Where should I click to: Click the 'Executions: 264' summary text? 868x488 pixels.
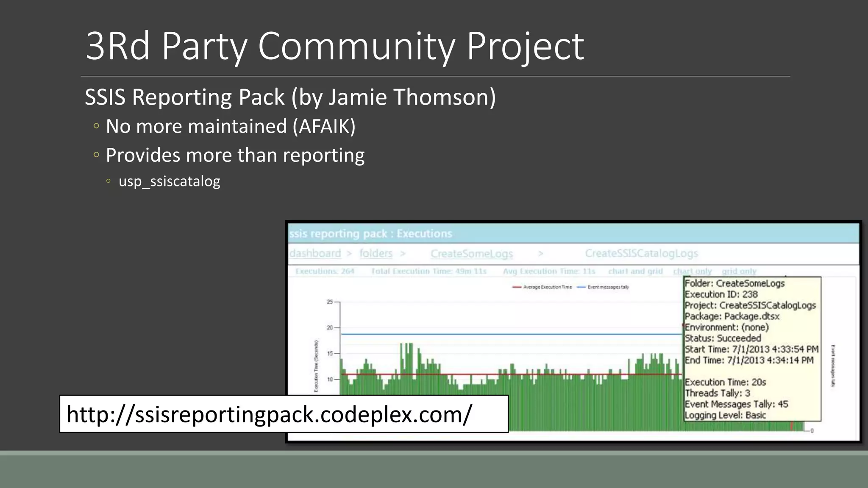325,271
